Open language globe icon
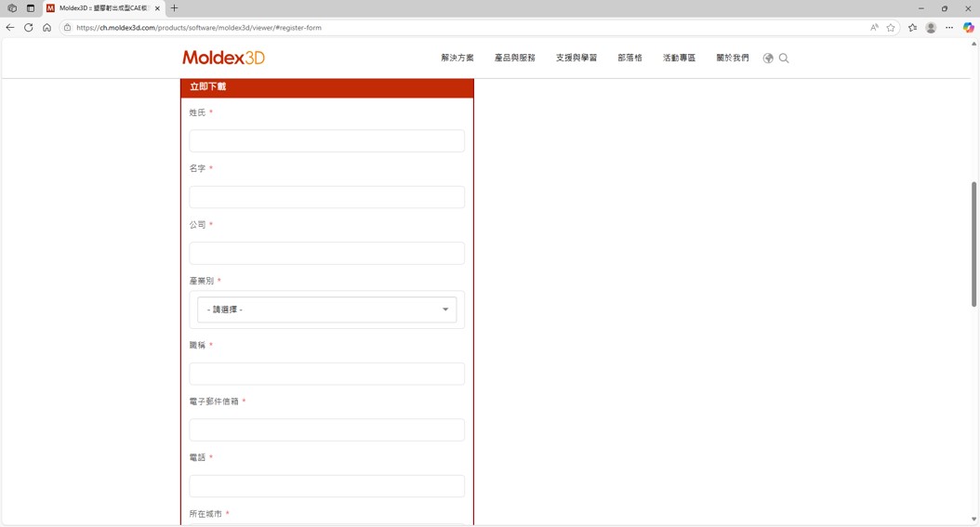 tap(768, 58)
